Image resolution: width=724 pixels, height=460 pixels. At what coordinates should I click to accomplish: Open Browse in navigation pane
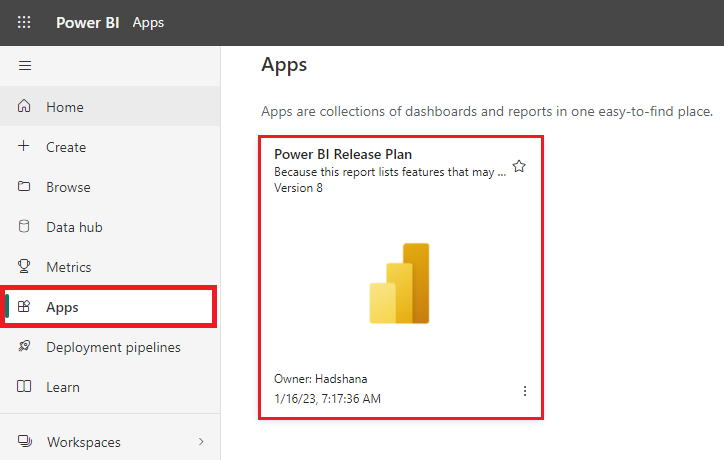point(110,187)
